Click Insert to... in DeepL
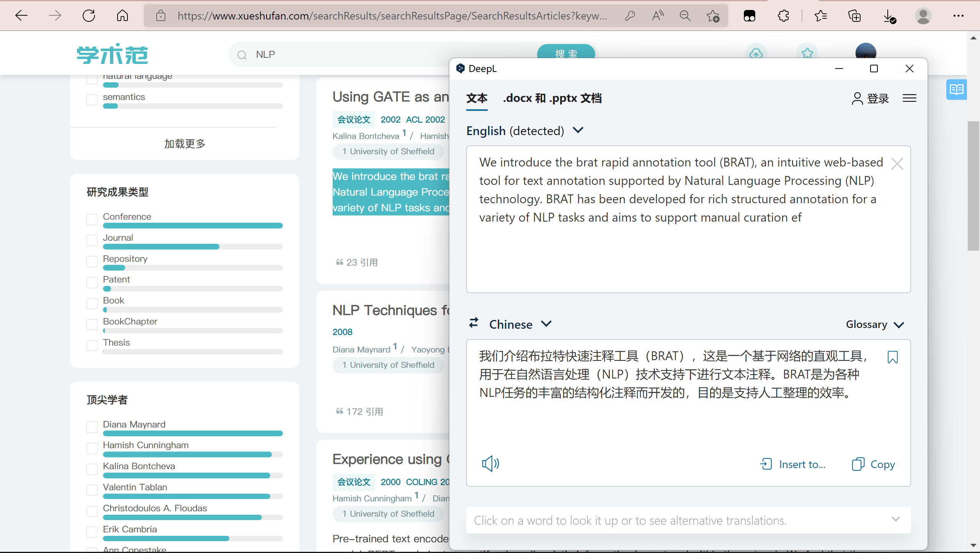The height and width of the screenshot is (553, 980). click(x=793, y=464)
